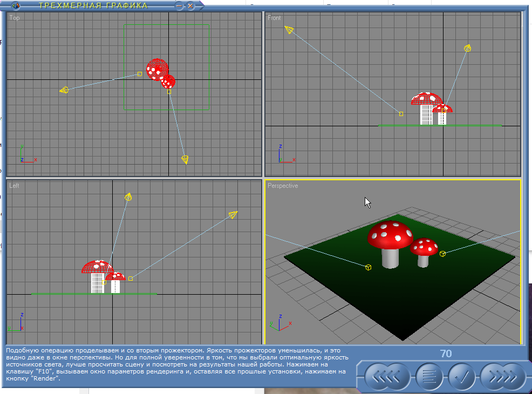Select the left spotlight in Top viewport
532x394 pixels.
64,90
